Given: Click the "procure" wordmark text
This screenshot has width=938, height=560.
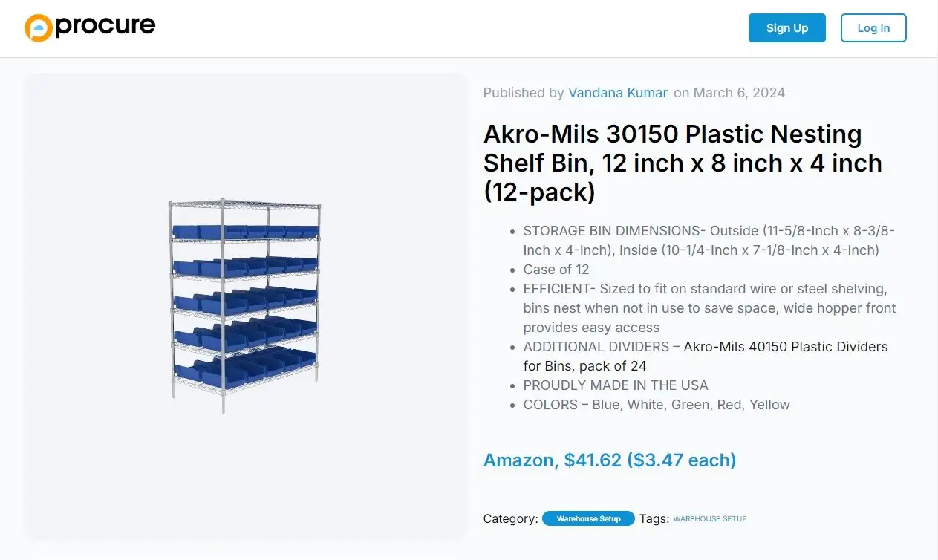Looking at the screenshot, I should 105,27.
